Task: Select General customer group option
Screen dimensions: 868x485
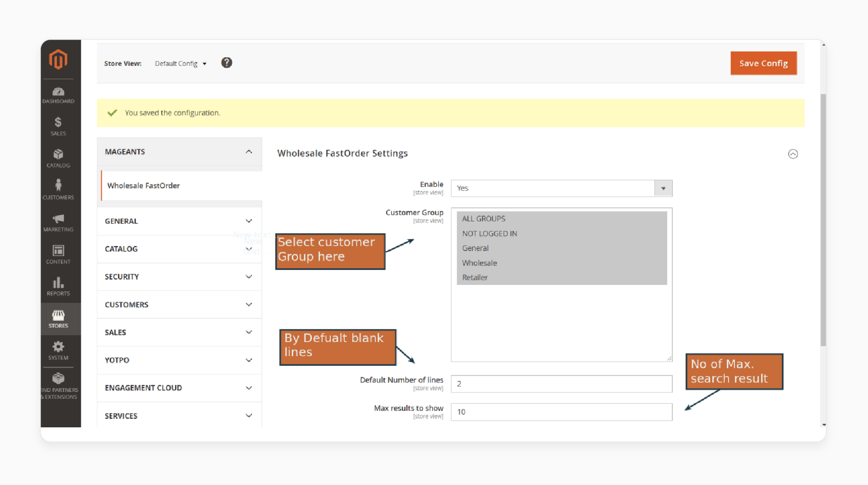Action: (561, 248)
